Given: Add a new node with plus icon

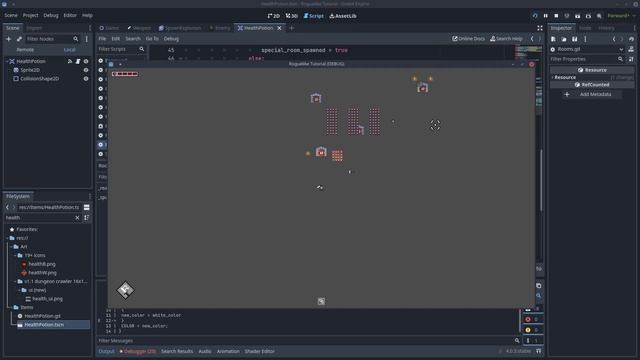Looking at the screenshot, I should pyautogui.click(x=8, y=39).
